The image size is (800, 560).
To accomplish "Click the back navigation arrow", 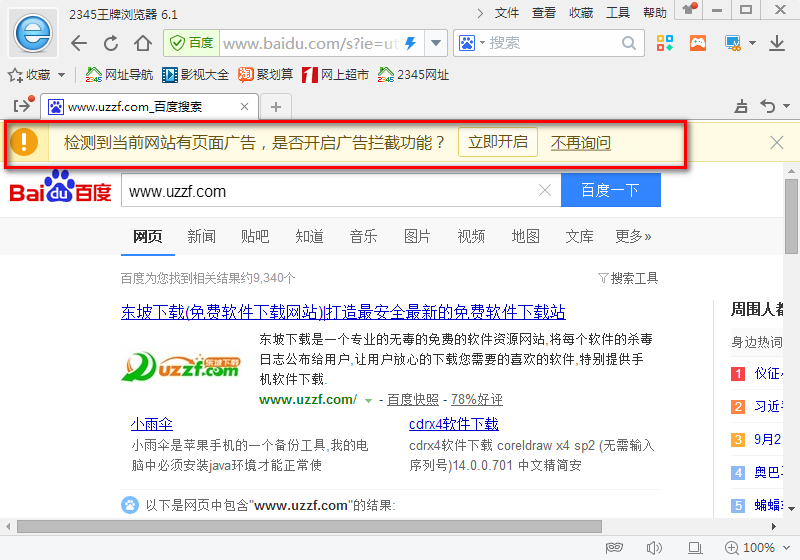I will pos(79,43).
